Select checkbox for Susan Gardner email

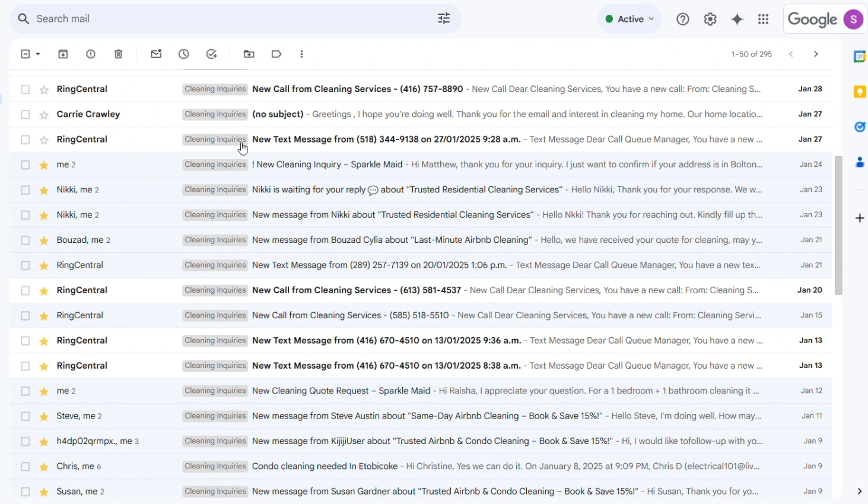[25, 492]
